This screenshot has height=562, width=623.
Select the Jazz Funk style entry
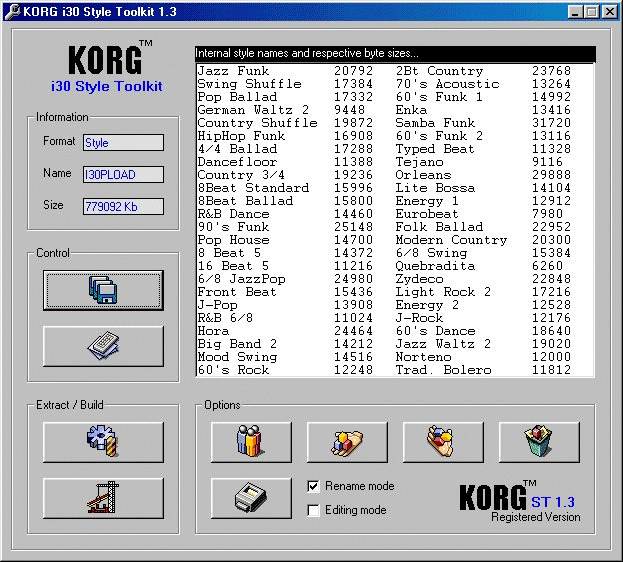pos(233,71)
